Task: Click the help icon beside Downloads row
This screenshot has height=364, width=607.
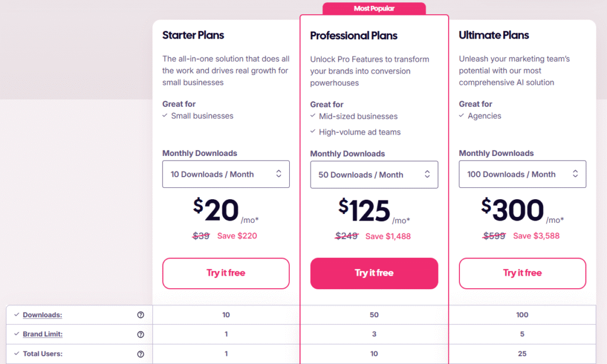Action: pos(140,315)
